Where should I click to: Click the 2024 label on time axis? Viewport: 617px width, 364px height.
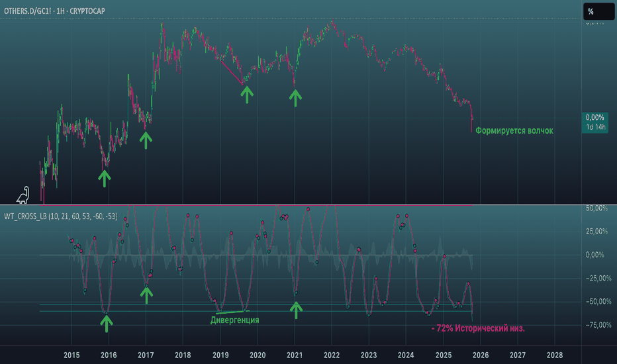(x=406, y=355)
